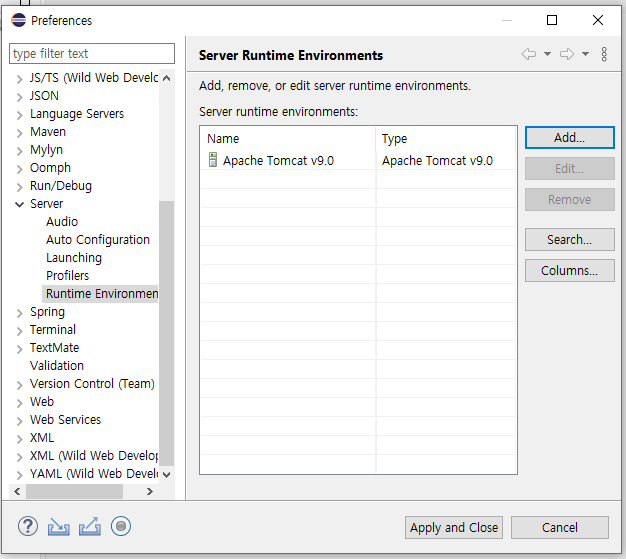The width and height of the screenshot is (626, 559).
Task: Select Runtime Environments in the tree
Action: pyautogui.click(x=101, y=293)
